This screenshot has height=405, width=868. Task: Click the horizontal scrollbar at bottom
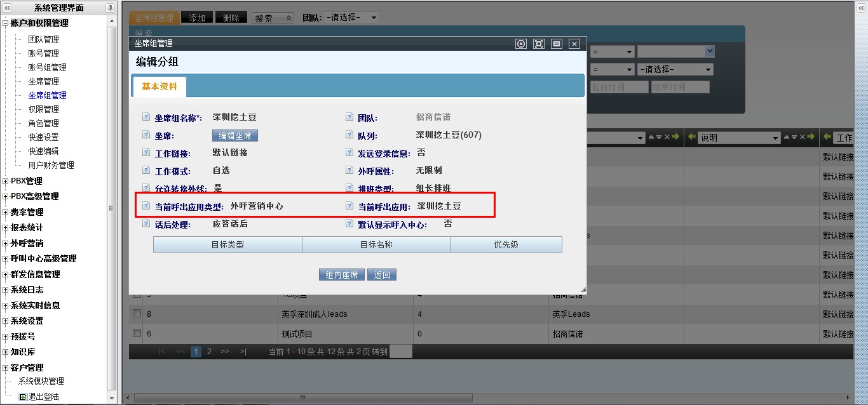(302, 397)
